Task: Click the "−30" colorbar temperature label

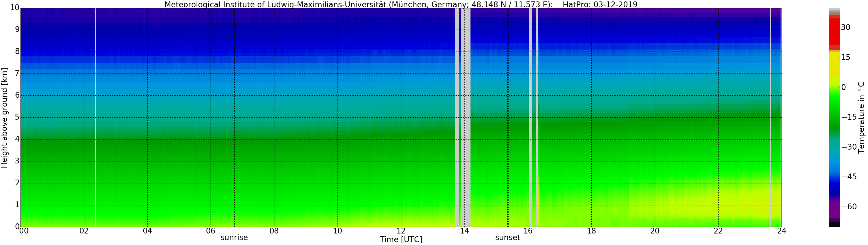Action: [849, 147]
